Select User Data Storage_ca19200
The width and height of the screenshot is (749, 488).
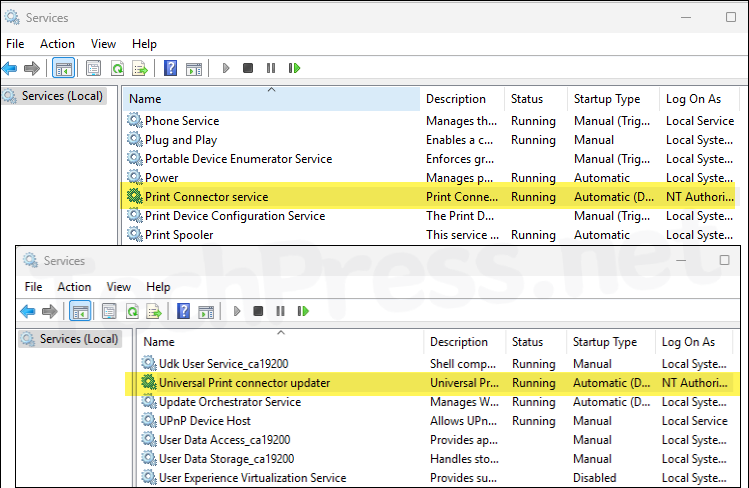(435, 459)
